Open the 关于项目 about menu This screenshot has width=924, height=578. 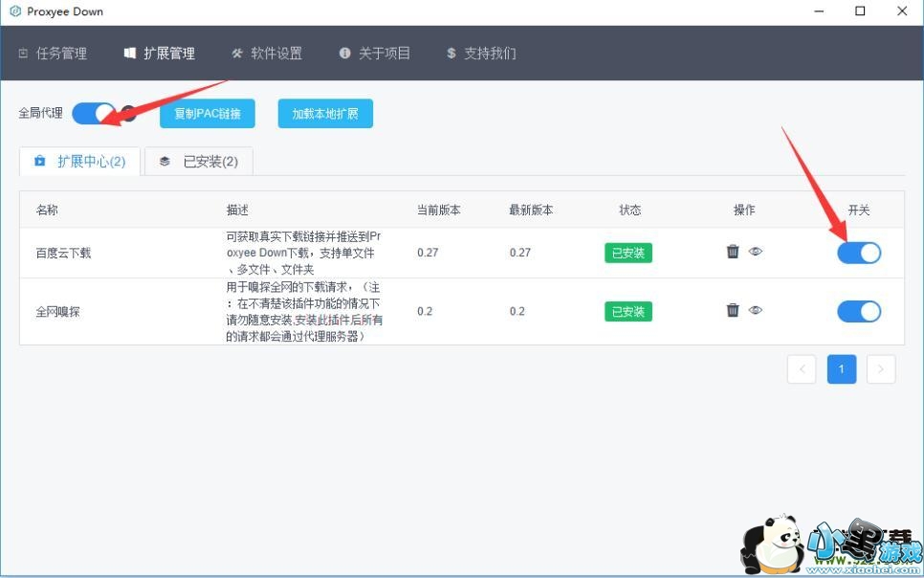coord(374,54)
